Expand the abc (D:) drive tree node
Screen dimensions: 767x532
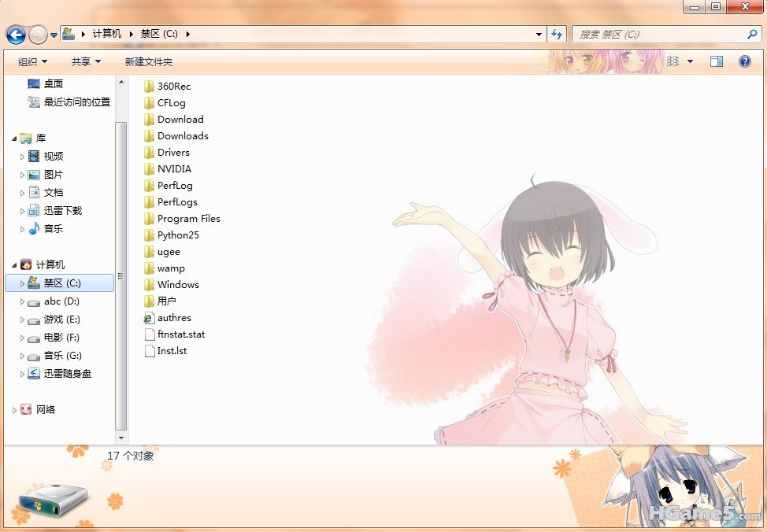[23, 301]
